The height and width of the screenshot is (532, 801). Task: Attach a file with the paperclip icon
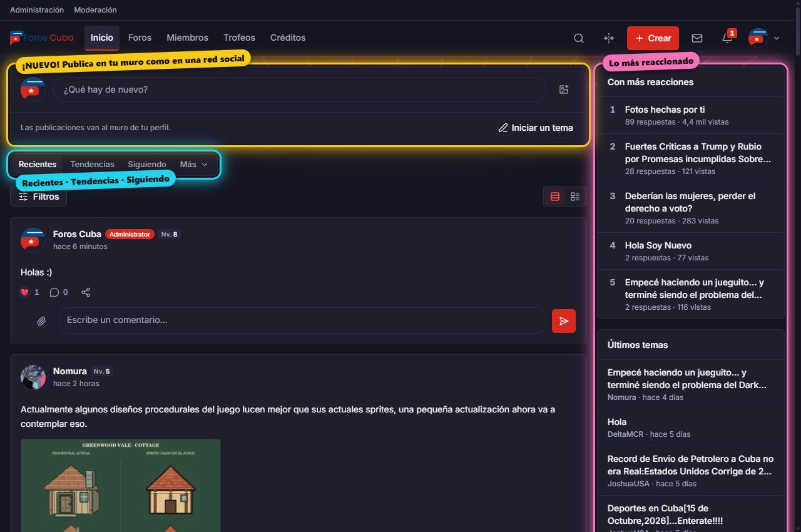(41, 320)
